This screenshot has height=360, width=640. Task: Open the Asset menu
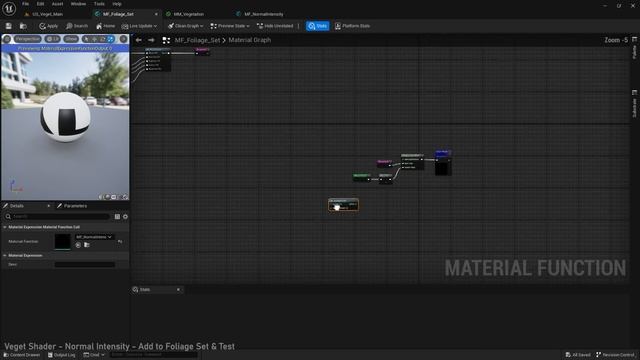coord(58,4)
